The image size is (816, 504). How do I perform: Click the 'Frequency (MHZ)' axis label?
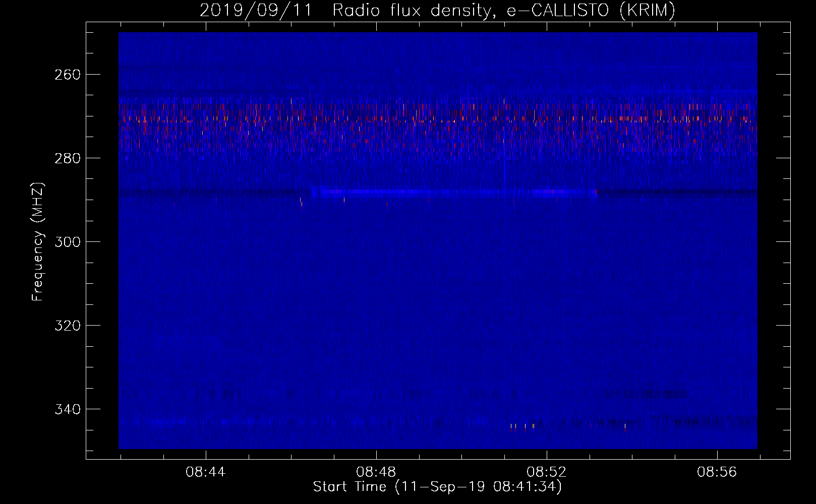(38, 242)
